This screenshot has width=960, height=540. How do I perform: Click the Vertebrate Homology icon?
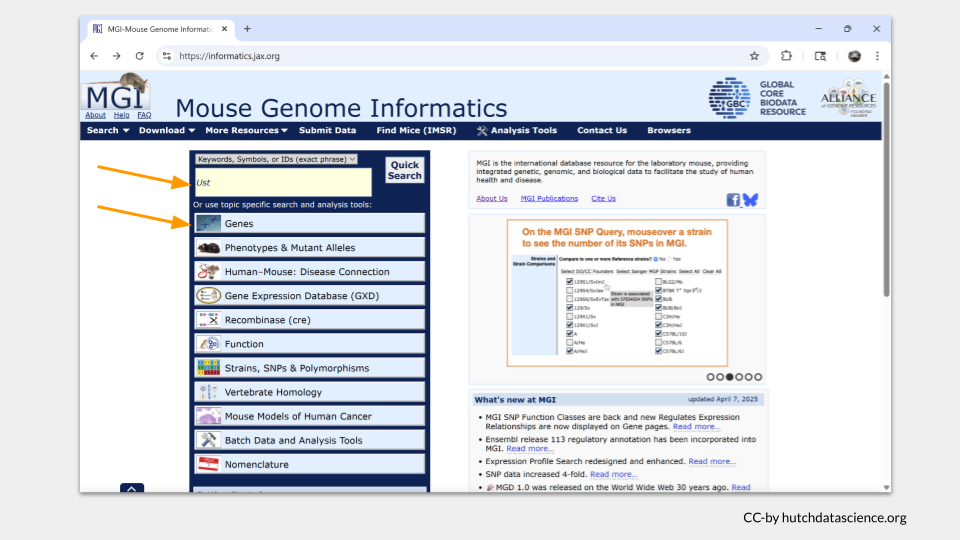coord(208,392)
